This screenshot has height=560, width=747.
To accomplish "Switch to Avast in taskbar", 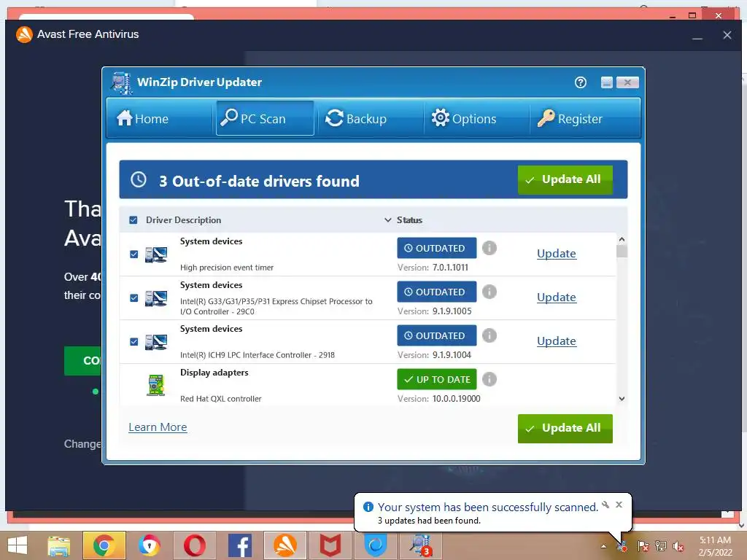I will (285, 545).
